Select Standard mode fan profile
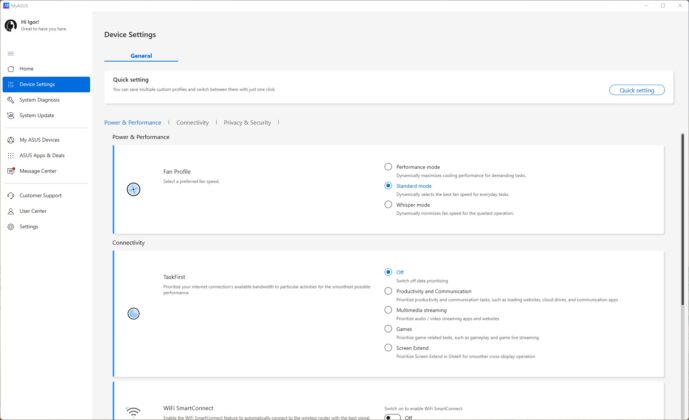689x420 pixels. click(x=388, y=186)
